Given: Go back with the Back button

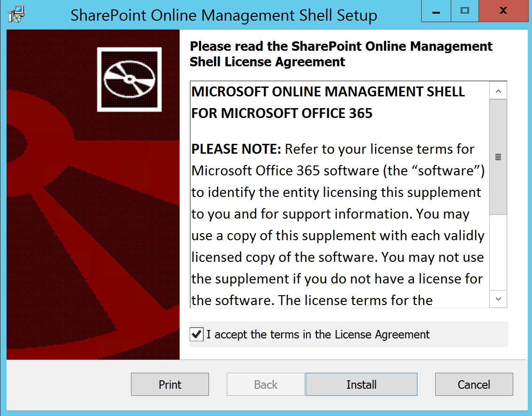Looking at the screenshot, I should tap(266, 385).
